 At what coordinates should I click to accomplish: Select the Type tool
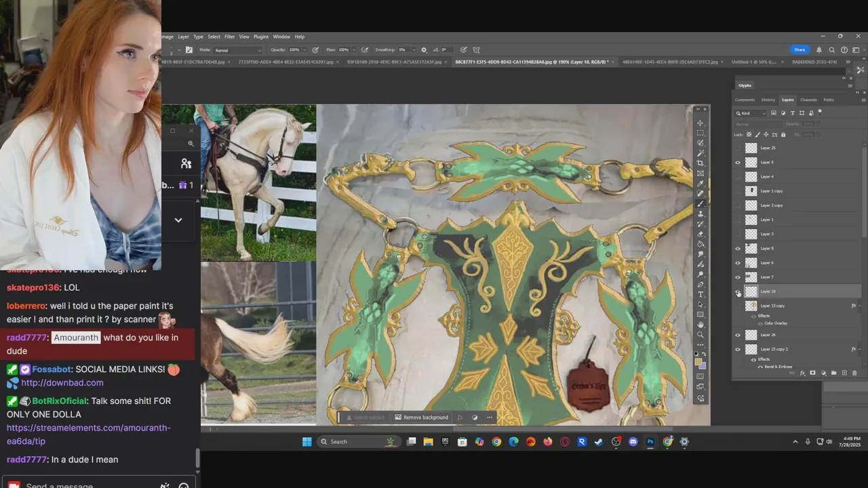coord(701,294)
